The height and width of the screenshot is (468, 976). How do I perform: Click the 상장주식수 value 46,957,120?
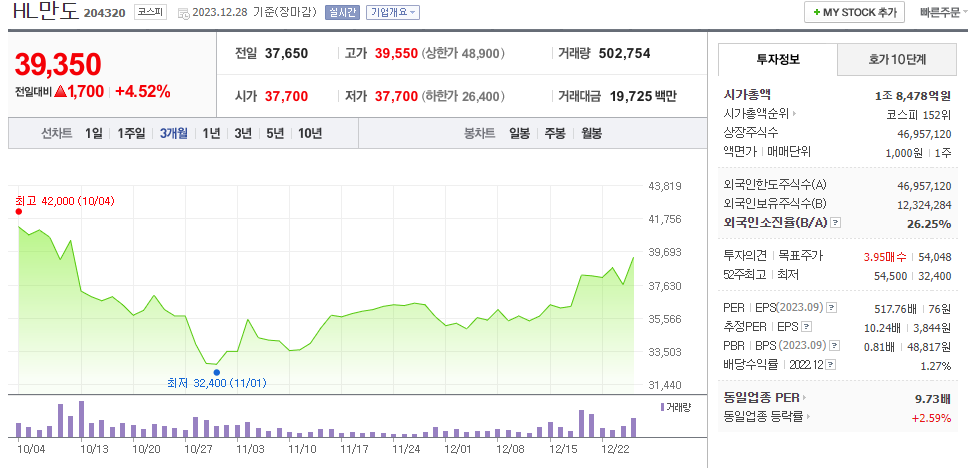pyautogui.click(x=925, y=134)
